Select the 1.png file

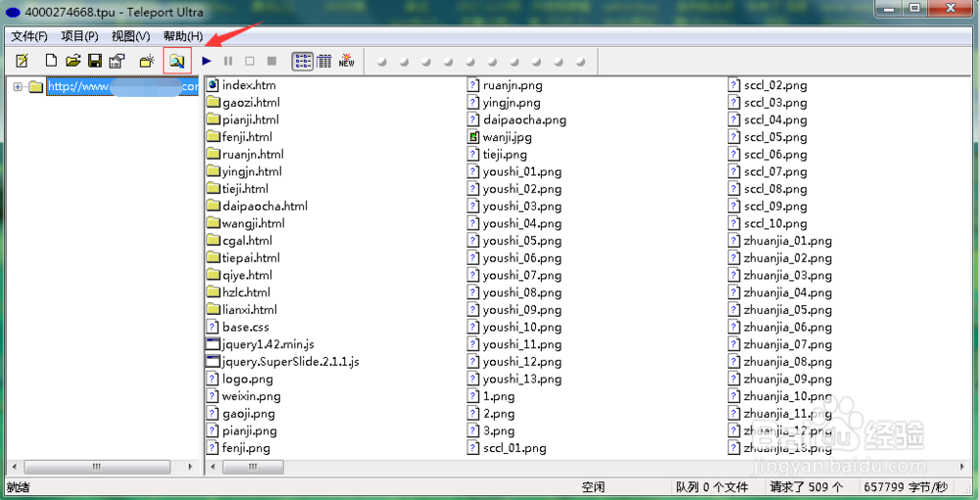click(491, 396)
